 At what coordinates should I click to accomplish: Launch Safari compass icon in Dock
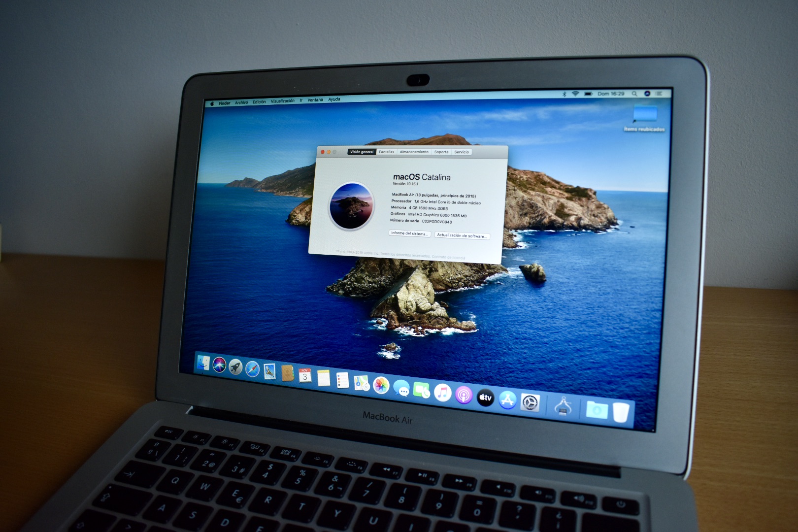pyautogui.click(x=253, y=369)
